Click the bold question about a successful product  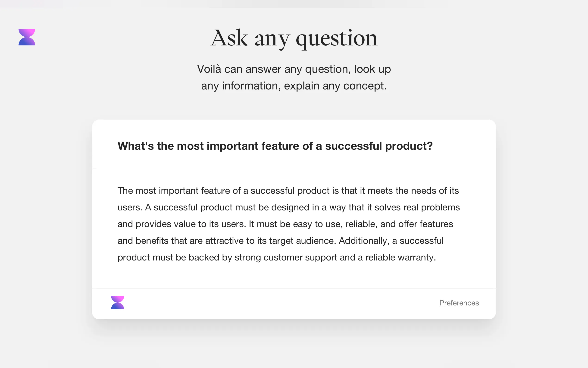point(275,146)
